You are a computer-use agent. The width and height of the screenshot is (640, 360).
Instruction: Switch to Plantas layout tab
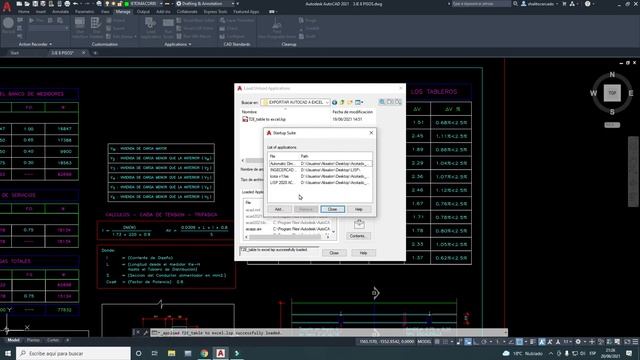(x=33, y=340)
